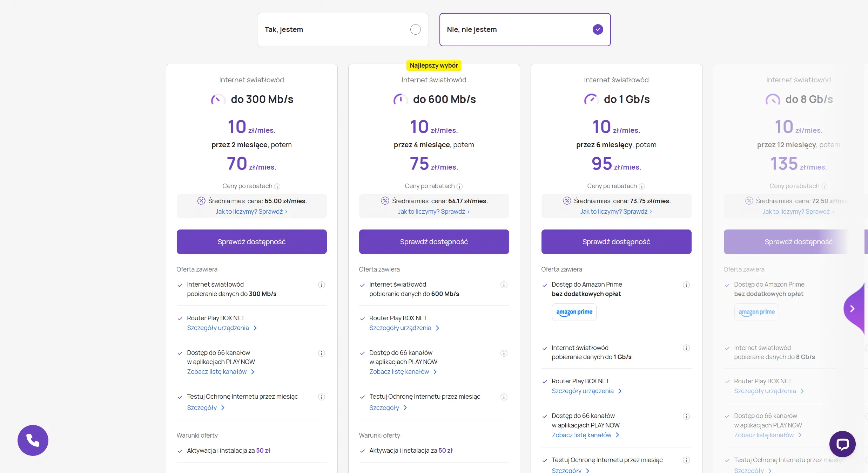Click 'Sprawdź dostępność' for the 300 Mb/s plan
The width and height of the screenshot is (868, 473).
pos(251,242)
